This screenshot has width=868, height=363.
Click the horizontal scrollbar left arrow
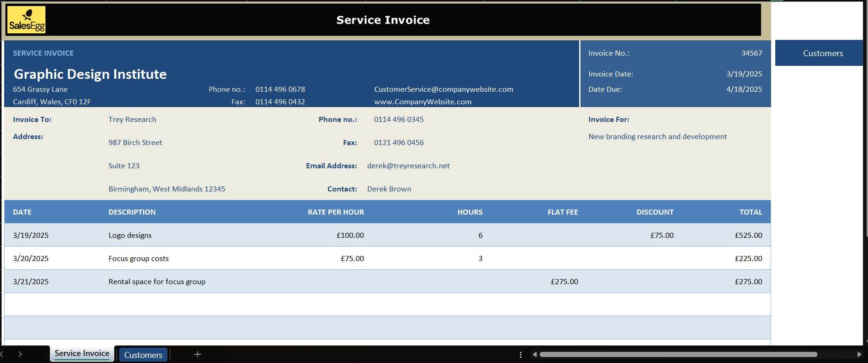[x=535, y=355]
